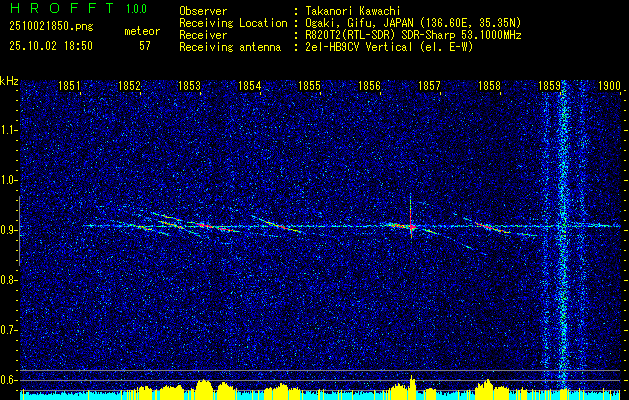This screenshot has height=400, width=629.
Task: Click the 'Observer' field label
Action: [x=203, y=11]
